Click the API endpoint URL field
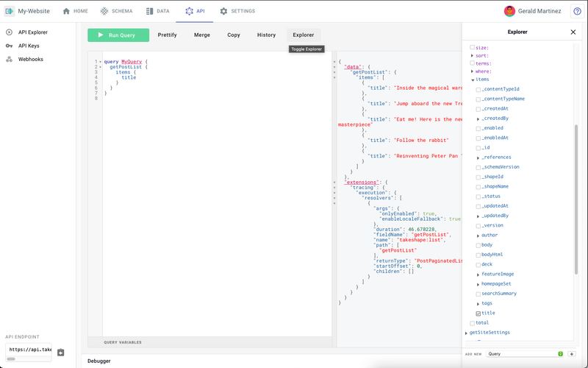Image resolution: width=588 pixels, height=368 pixels. pyautogui.click(x=29, y=350)
